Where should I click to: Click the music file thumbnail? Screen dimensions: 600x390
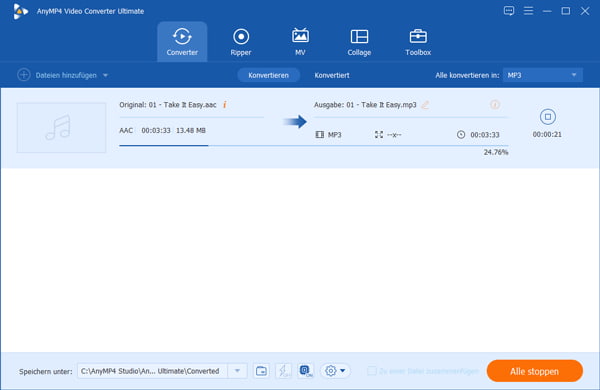pyautogui.click(x=61, y=127)
